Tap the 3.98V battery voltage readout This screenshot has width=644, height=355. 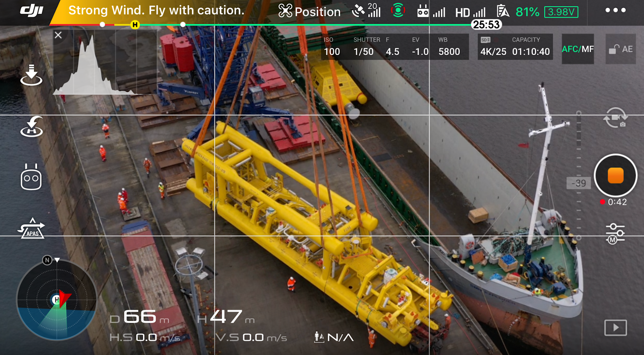coord(561,12)
